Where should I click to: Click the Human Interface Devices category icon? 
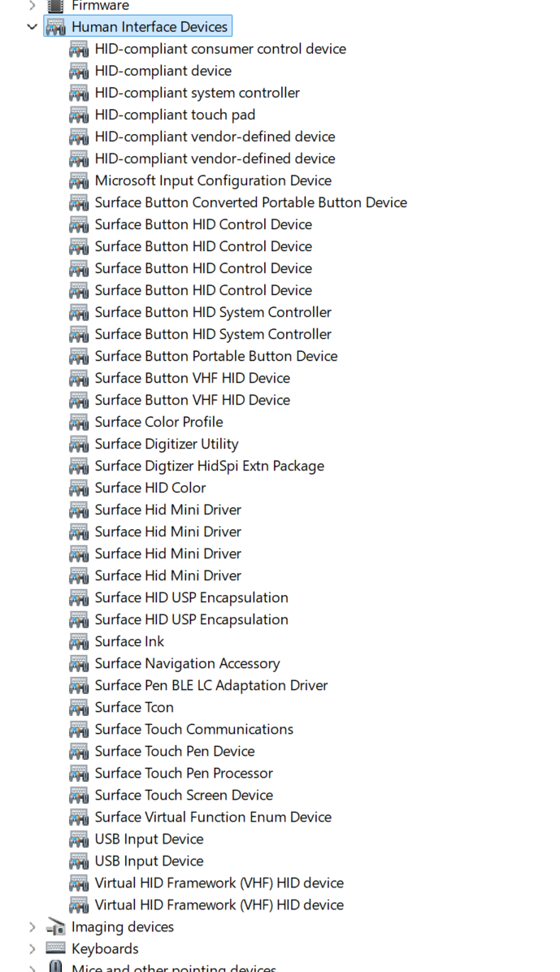(x=55, y=26)
